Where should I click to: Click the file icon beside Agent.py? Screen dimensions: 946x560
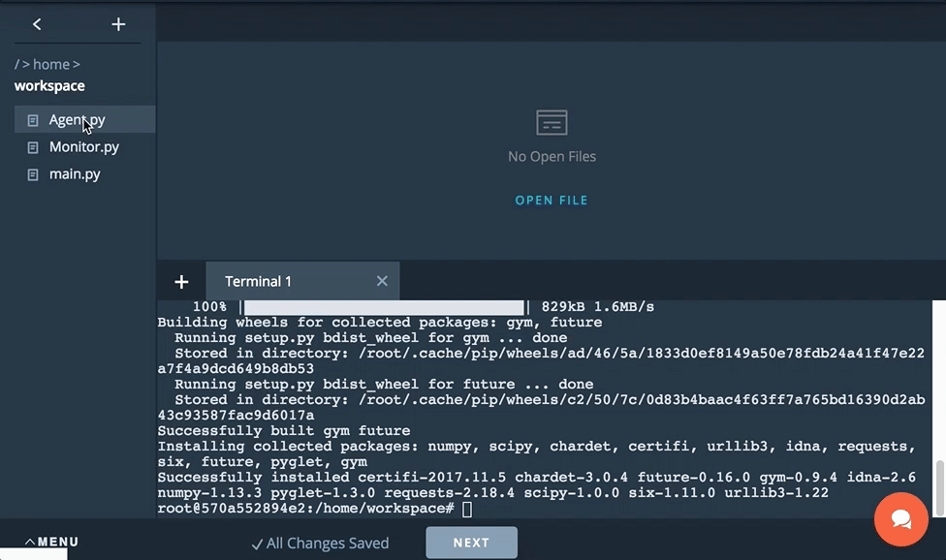(35, 120)
